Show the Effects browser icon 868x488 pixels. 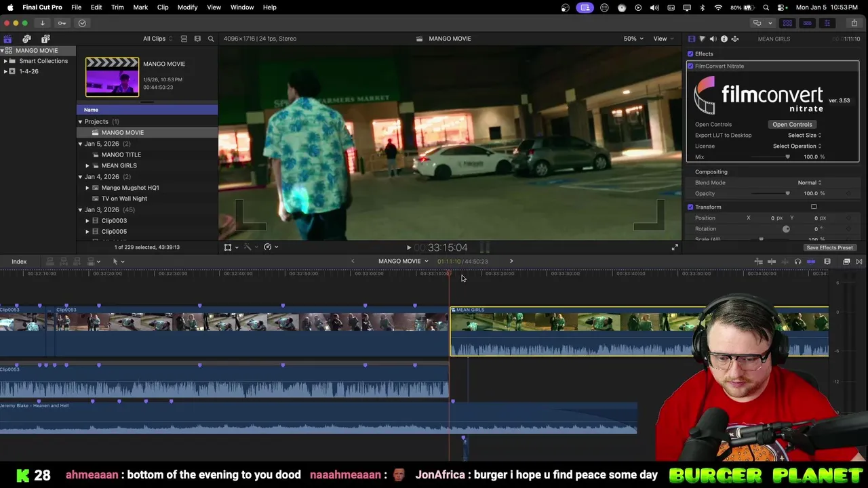point(846,262)
